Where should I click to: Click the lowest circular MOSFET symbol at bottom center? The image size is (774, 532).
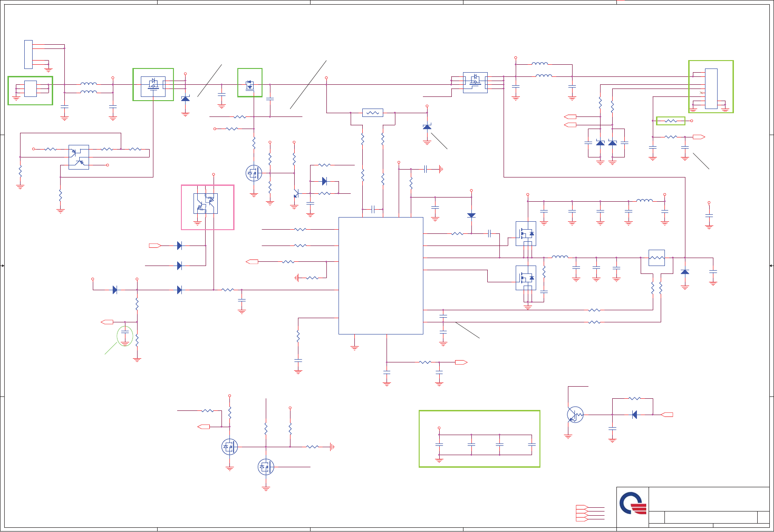click(266, 467)
